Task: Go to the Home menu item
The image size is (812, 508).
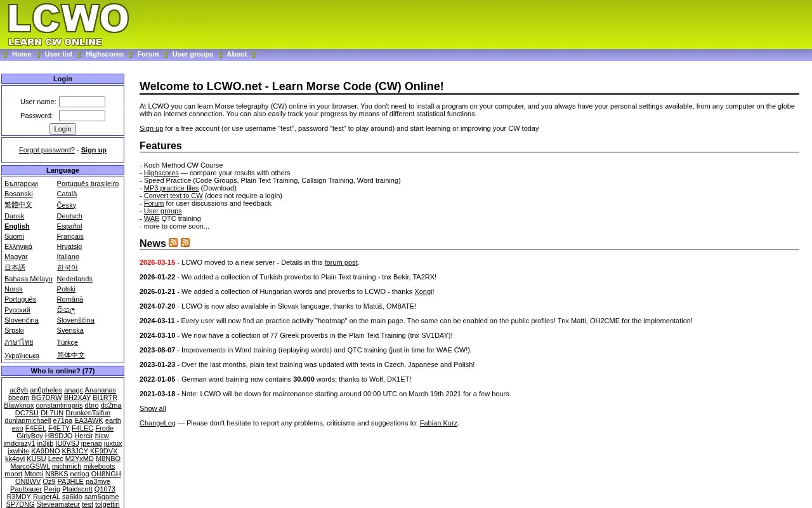Action: [x=22, y=54]
